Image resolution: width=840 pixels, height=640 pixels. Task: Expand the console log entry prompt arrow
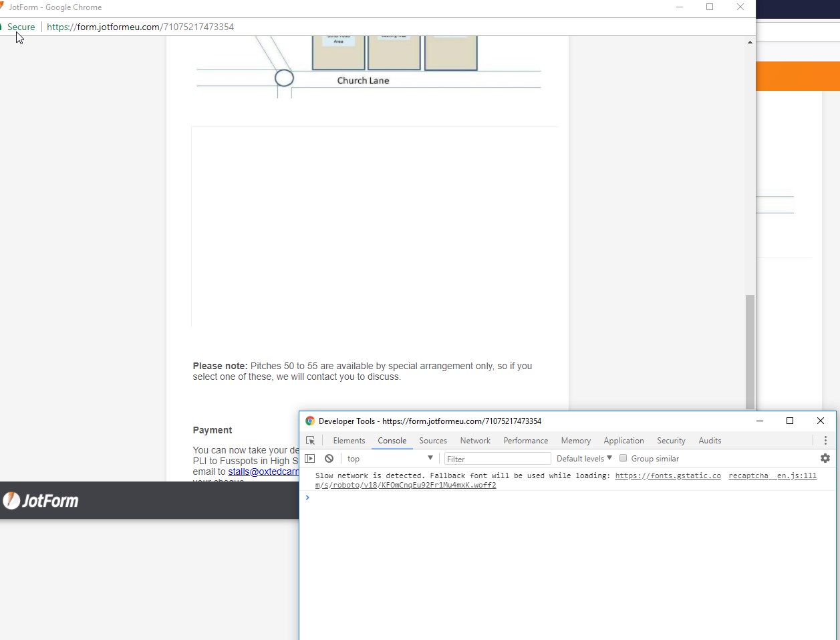pyautogui.click(x=307, y=498)
